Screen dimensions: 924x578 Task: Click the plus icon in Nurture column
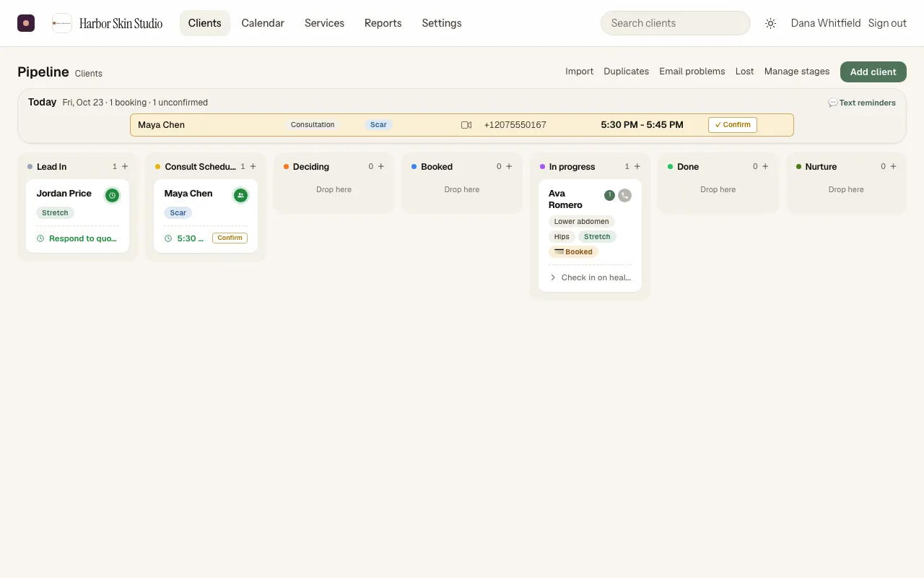[x=893, y=166]
